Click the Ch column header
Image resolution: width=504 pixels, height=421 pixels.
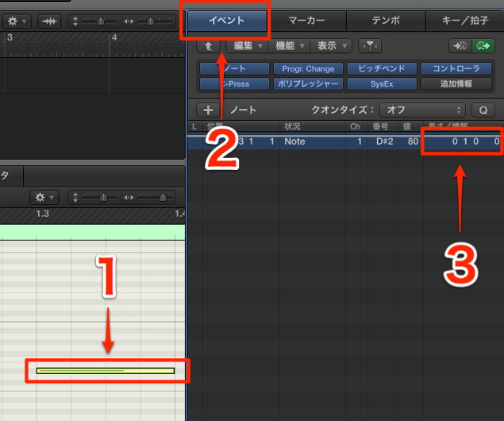pyautogui.click(x=355, y=126)
